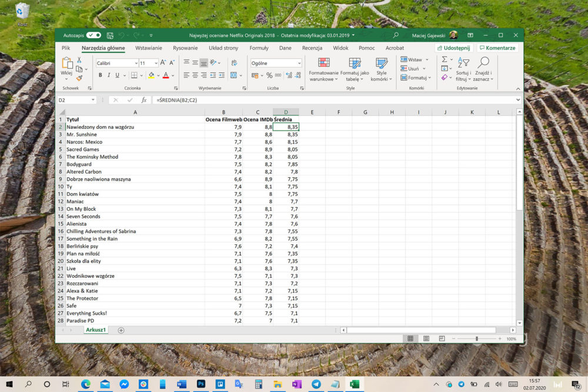Align text to the left
The image size is (588, 392).
(x=186, y=75)
